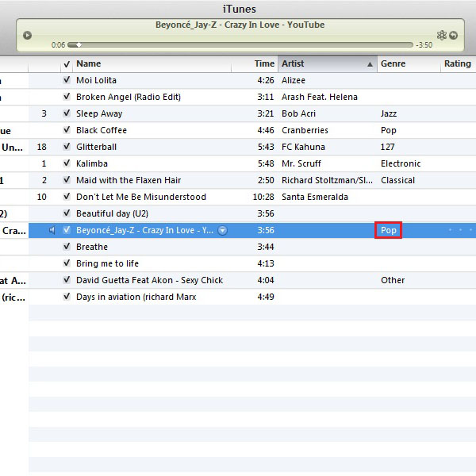This screenshot has width=476, height=476.
Task: Uncheck the Breathe checkbox
Action: (67, 247)
